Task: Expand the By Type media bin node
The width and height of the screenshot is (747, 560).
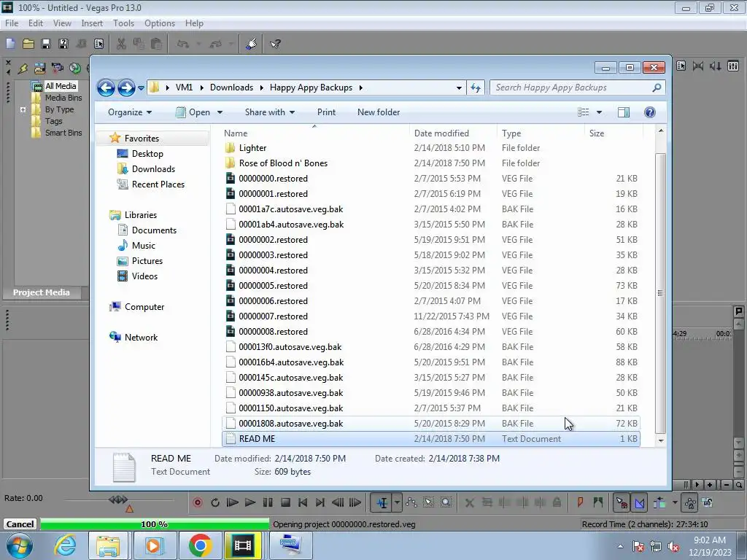Action: pyautogui.click(x=23, y=109)
